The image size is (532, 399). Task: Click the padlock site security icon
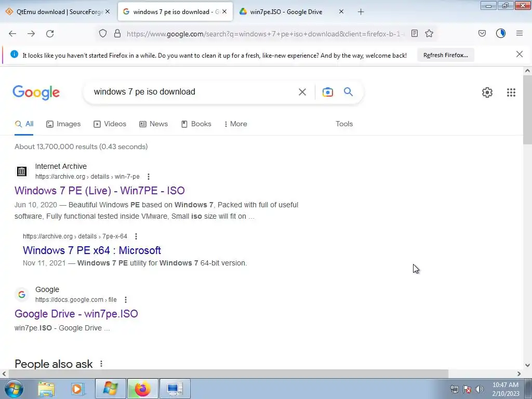click(117, 33)
